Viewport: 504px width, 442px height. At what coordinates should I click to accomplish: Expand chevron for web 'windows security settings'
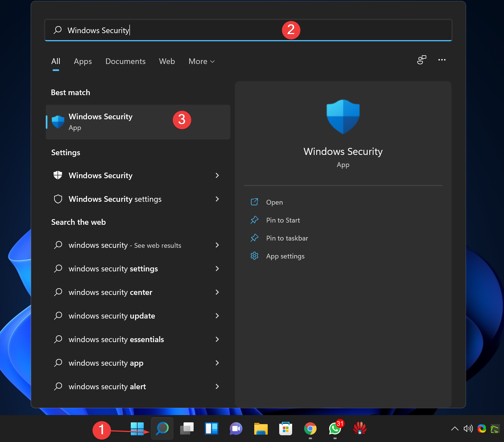coord(217,269)
